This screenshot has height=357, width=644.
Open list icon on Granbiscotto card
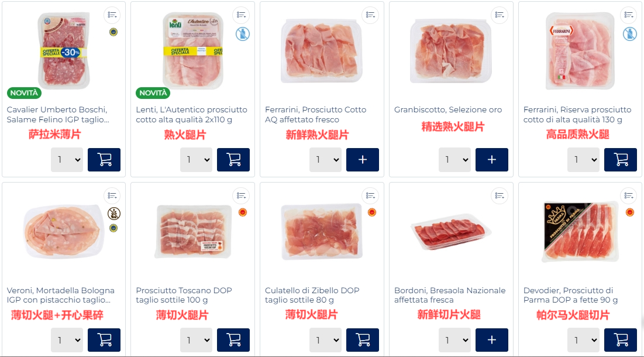pyautogui.click(x=500, y=15)
